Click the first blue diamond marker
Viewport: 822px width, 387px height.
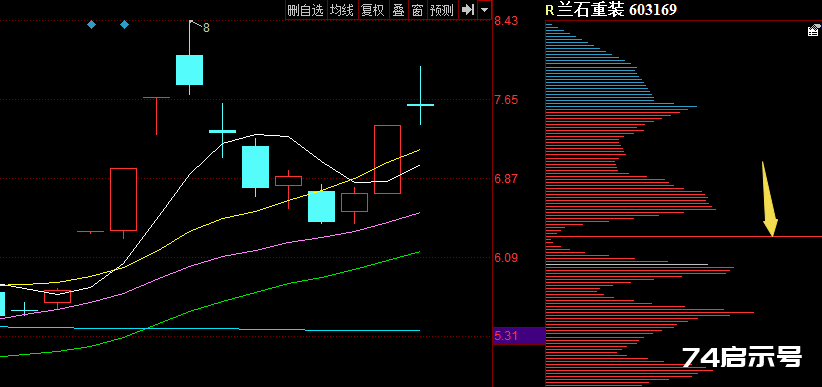click(x=91, y=24)
